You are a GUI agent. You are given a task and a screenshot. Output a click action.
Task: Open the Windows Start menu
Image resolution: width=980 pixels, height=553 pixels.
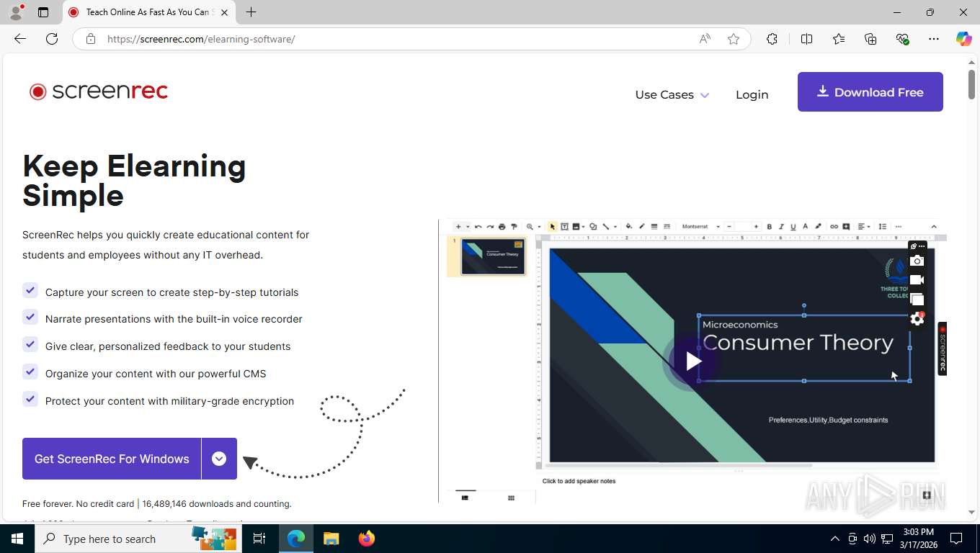17,539
